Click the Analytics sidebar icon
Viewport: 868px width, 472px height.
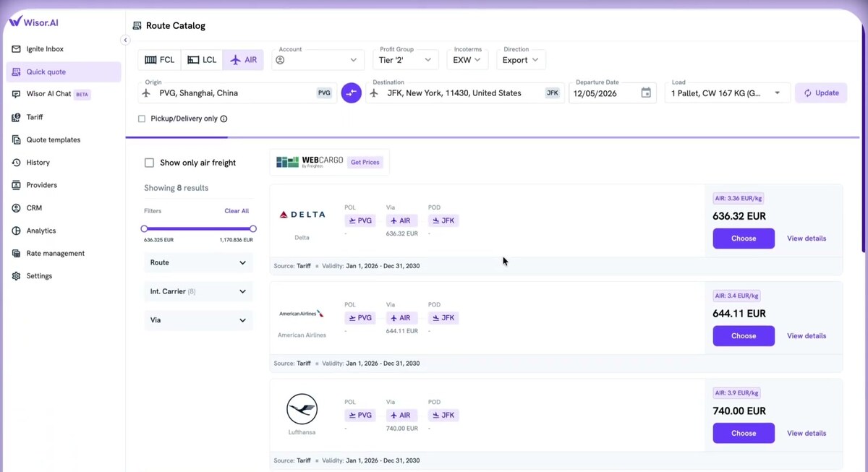point(17,231)
